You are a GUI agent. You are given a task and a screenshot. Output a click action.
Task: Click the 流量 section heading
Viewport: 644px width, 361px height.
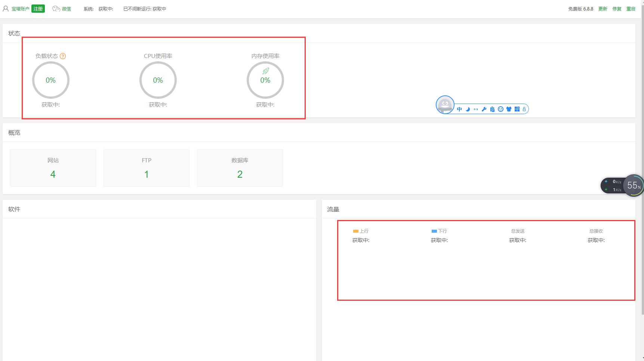(333, 209)
